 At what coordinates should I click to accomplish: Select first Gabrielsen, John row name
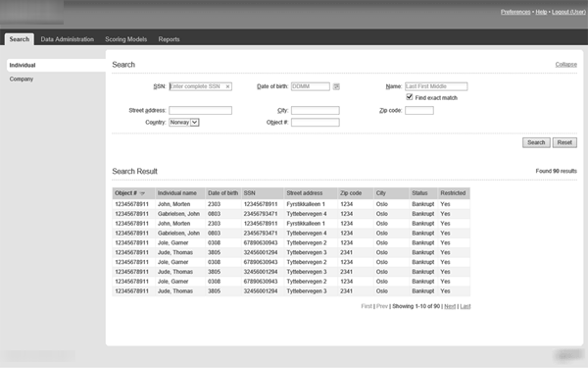[178, 214]
